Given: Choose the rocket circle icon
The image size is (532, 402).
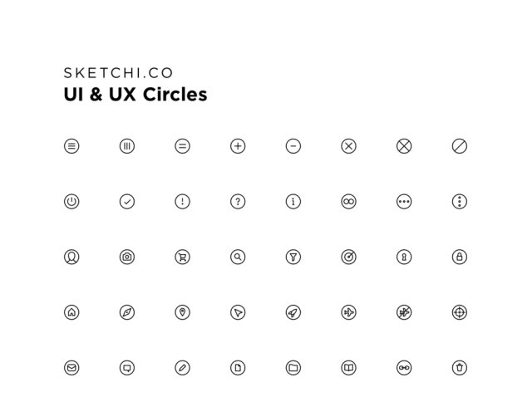Looking at the screenshot, I should (x=293, y=312).
